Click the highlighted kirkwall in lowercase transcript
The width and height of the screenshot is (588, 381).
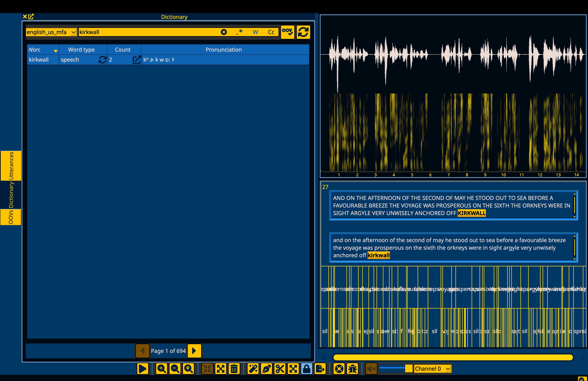[x=378, y=255]
